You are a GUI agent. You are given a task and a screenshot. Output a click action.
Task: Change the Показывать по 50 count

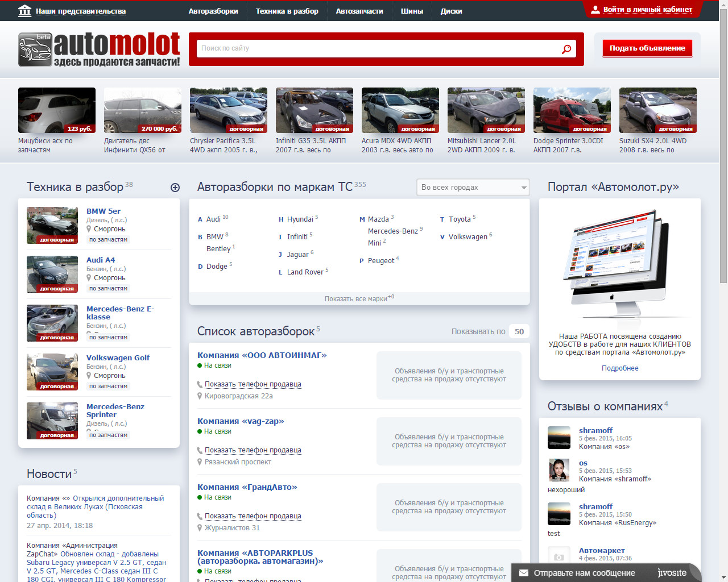tap(519, 331)
